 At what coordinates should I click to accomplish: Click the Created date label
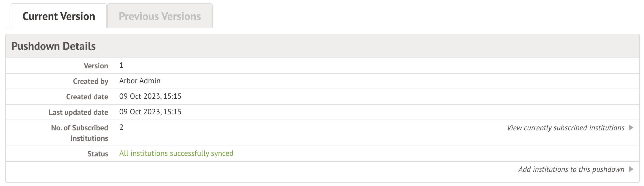click(x=87, y=97)
